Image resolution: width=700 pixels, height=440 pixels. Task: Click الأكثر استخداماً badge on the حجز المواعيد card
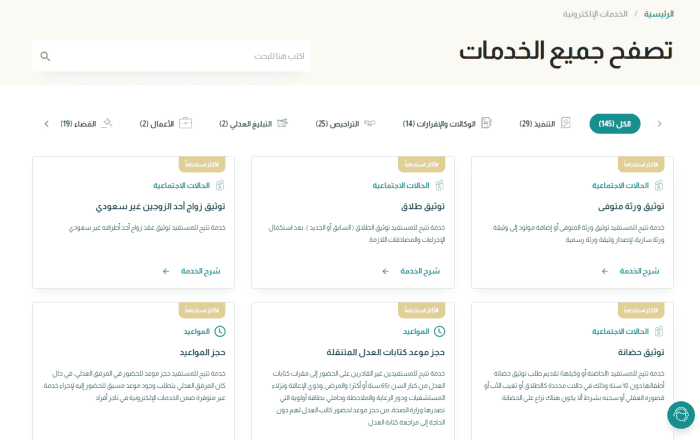[202, 310]
